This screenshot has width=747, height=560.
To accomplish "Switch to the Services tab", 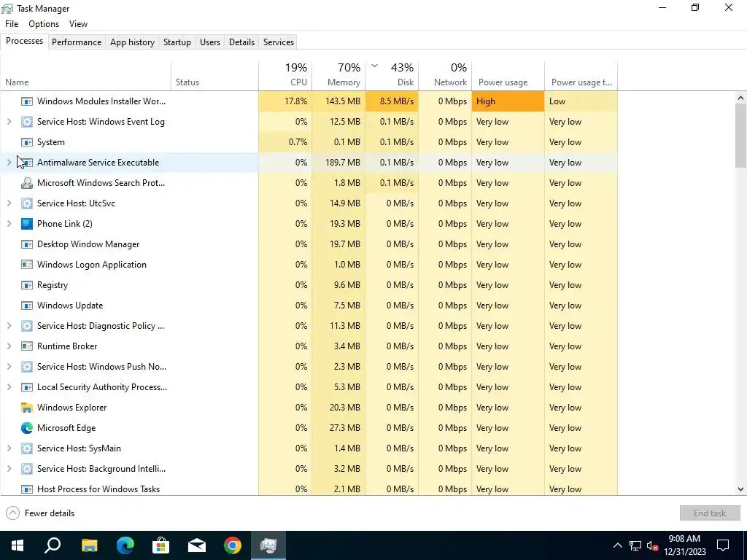I will coord(279,42).
